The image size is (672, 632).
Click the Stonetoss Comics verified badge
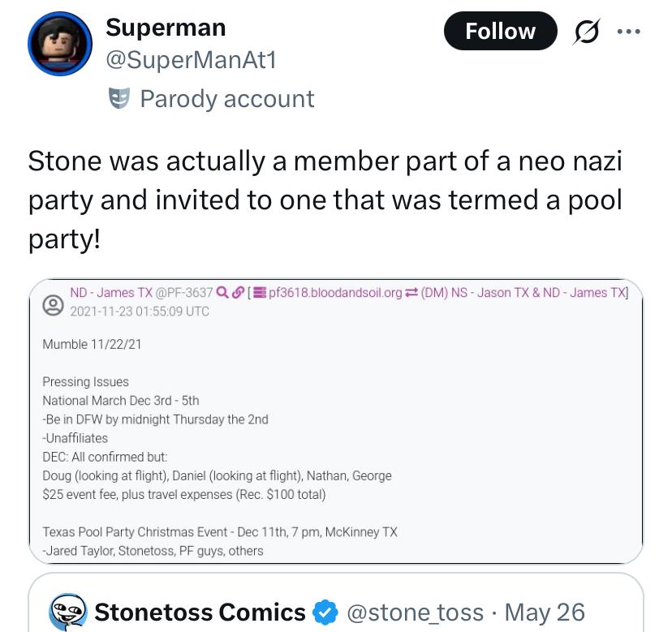click(325, 612)
